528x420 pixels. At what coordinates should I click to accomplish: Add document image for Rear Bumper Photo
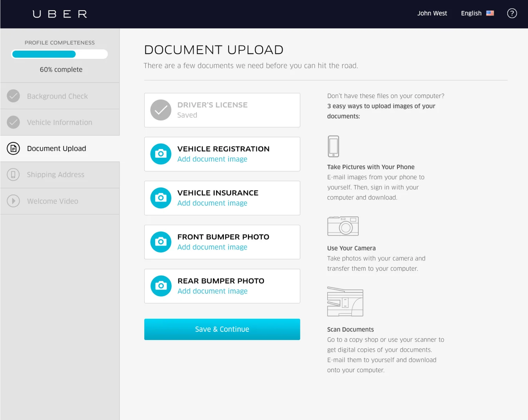(212, 291)
